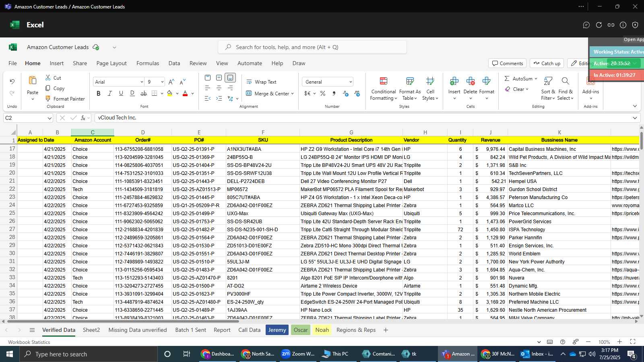Viewport: 644px width, 362px height.
Task: Click the cell borders icon
Action: (x=155, y=93)
